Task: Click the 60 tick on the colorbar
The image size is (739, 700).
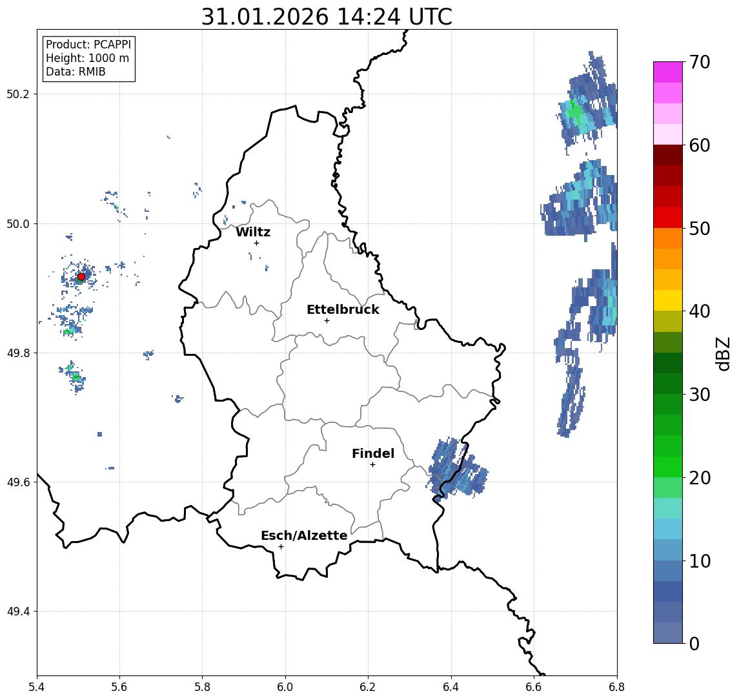Action: 700,145
